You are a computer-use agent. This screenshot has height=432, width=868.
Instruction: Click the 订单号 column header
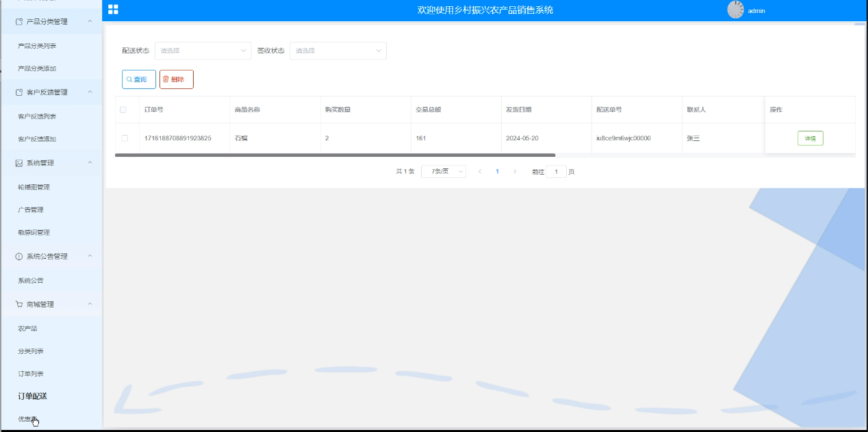(153, 110)
